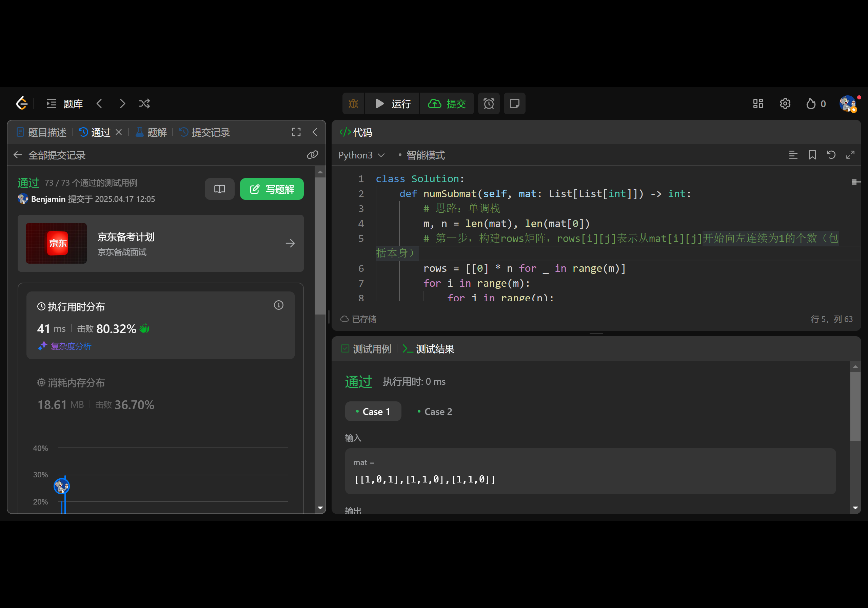Copy submission link icon

(312, 155)
